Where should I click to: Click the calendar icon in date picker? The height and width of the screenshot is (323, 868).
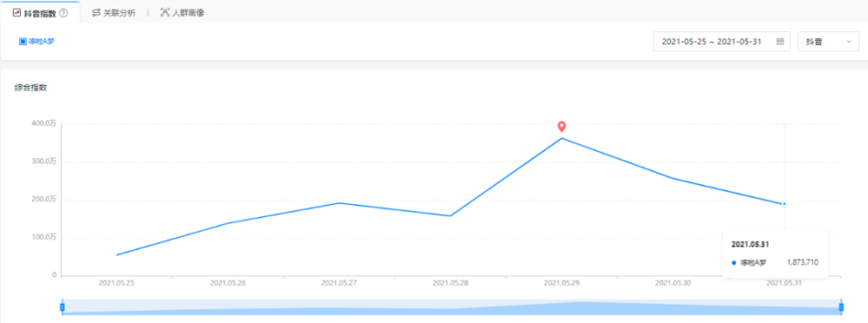[780, 42]
